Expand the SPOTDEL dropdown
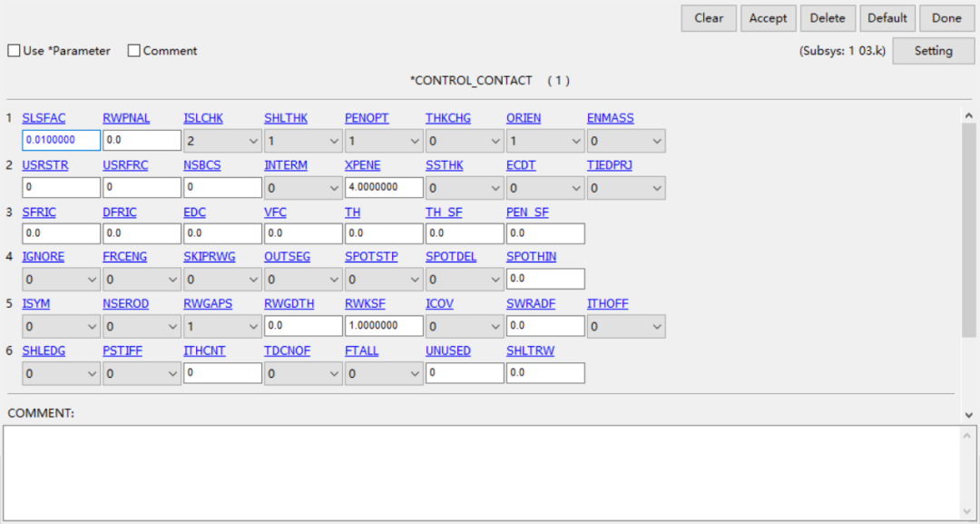This screenshot has width=980, height=524. (465, 279)
